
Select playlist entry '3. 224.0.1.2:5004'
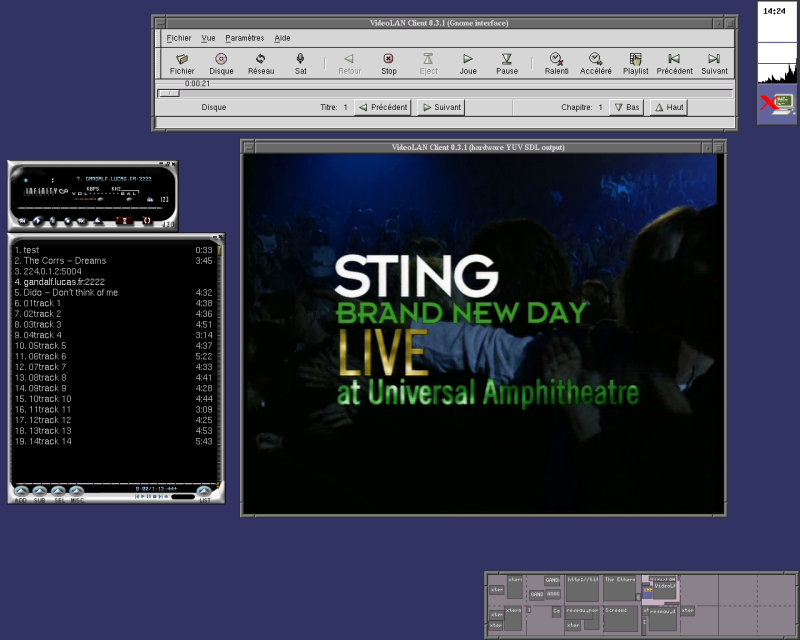113,272
